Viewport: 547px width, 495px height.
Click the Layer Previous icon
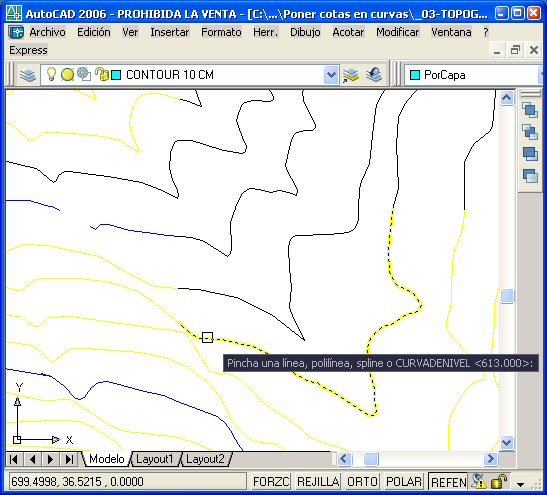pos(374,75)
